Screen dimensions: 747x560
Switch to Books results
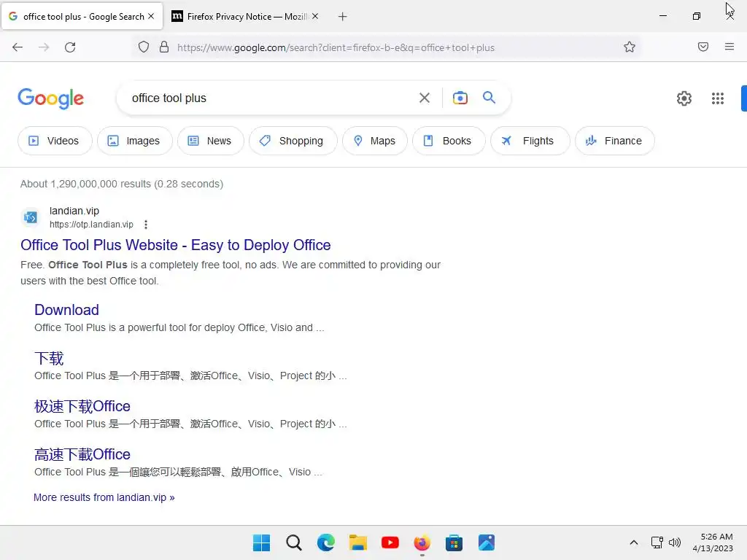pyautogui.click(x=449, y=141)
